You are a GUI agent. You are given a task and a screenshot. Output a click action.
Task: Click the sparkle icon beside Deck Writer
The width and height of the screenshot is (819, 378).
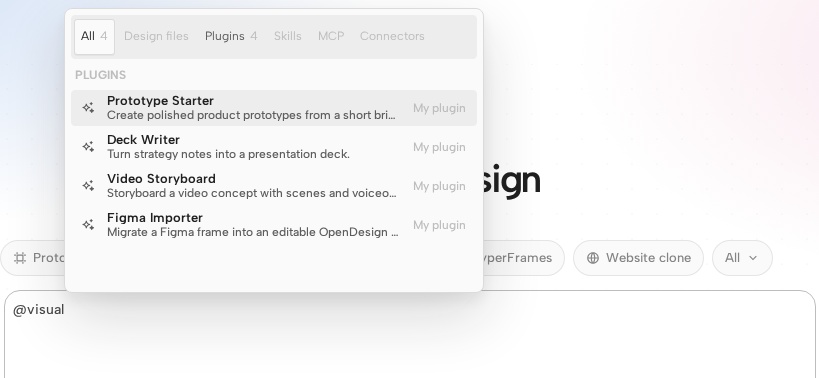click(x=88, y=147)
